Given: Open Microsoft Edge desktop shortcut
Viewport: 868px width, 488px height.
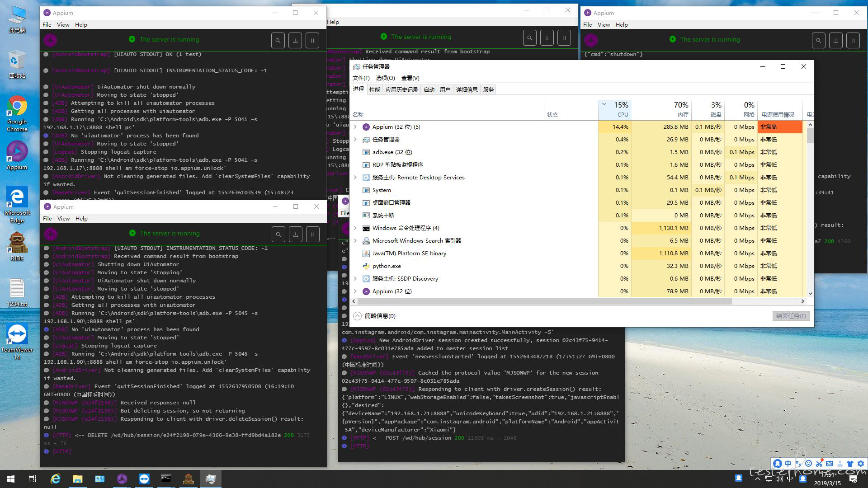Looking at the screenshot, I should 17,205.
